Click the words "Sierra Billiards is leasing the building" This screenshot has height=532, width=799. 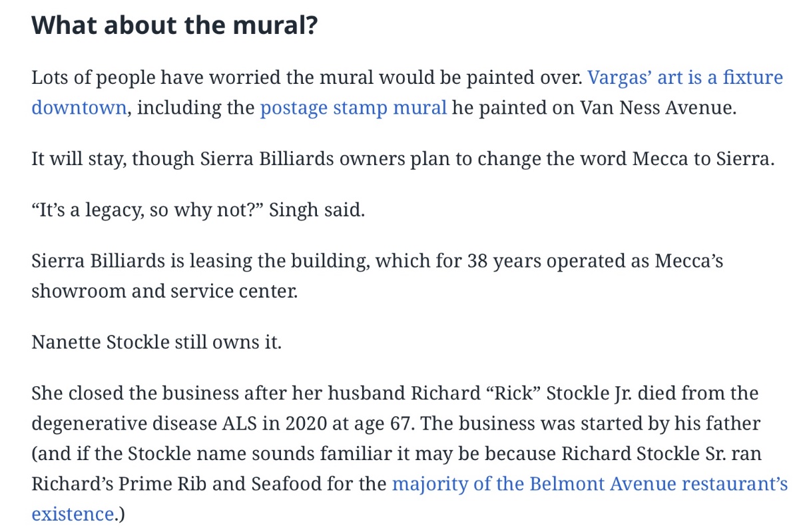click(201, 261)
